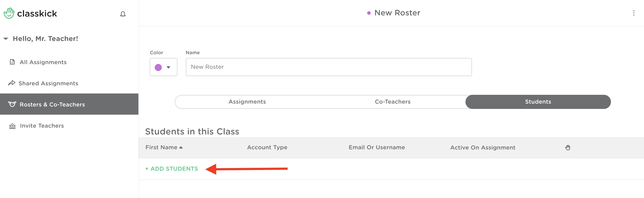Click the Active On Assignment column header
The height and width of the screenshot is (198, 644).
(482, 148)
